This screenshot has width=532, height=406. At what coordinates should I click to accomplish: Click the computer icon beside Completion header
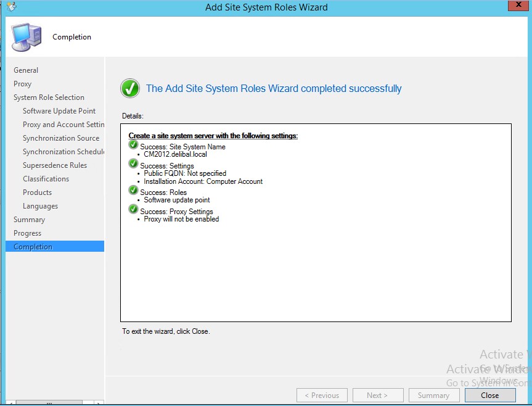27,37
